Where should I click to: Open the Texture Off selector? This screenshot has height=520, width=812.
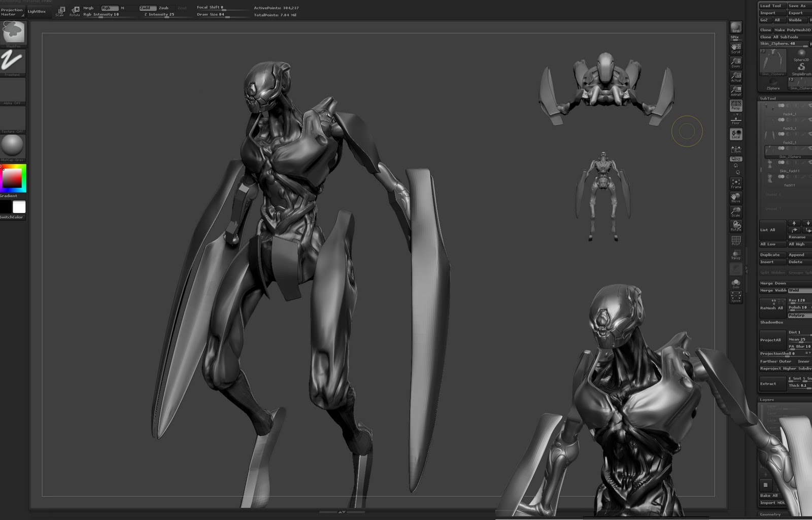[13, 119]
